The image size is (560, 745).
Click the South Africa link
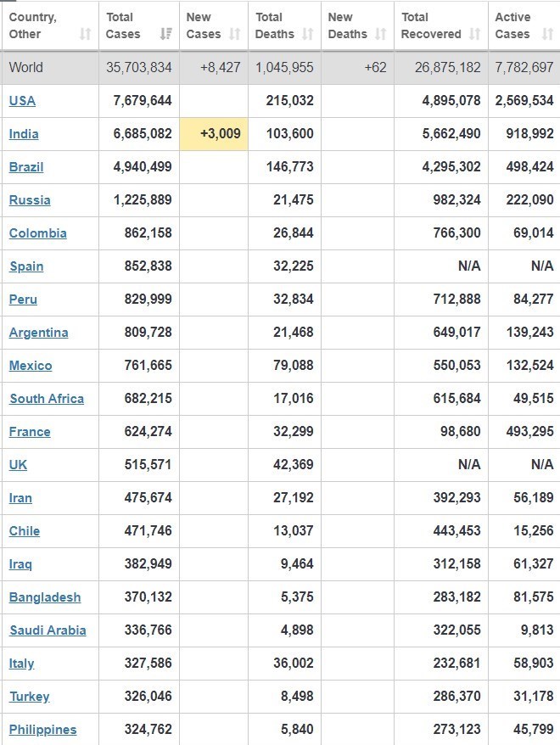tap(47, 399)
